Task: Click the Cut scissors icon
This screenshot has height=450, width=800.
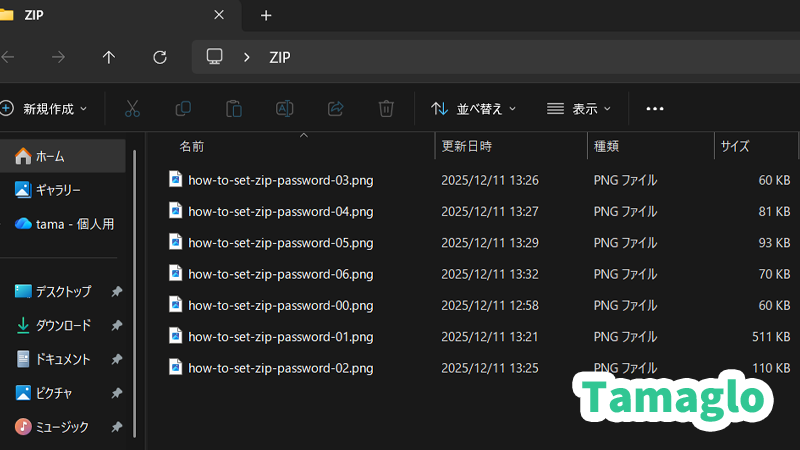Action: pyautogui.click(x=132, y=108)
